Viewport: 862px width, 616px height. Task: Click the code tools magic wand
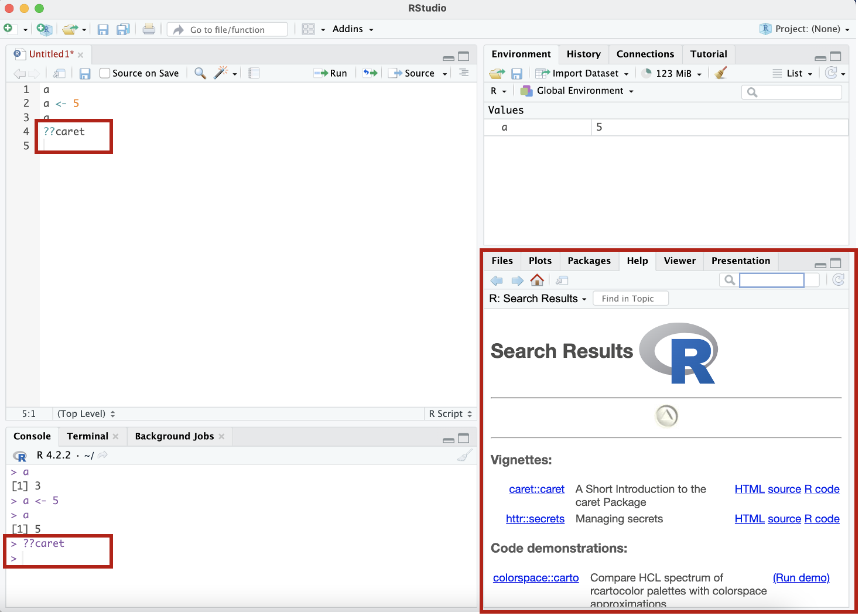click(x=221, y=73)
